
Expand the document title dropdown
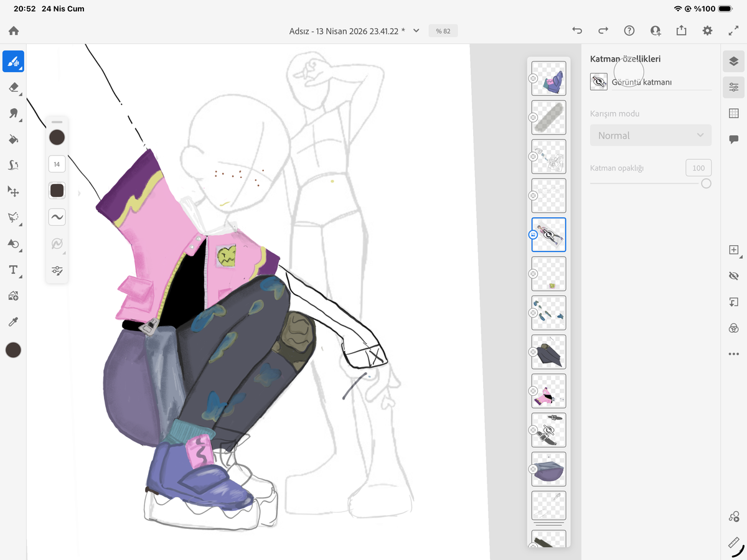[416, 30]
